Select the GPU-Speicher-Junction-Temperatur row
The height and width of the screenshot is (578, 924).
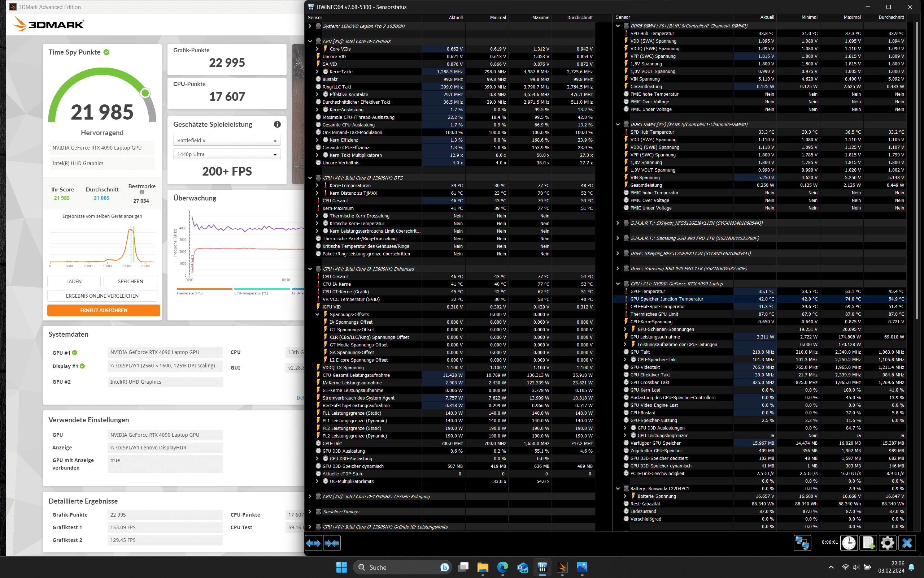pyautogui.click(x=760, y=299)
